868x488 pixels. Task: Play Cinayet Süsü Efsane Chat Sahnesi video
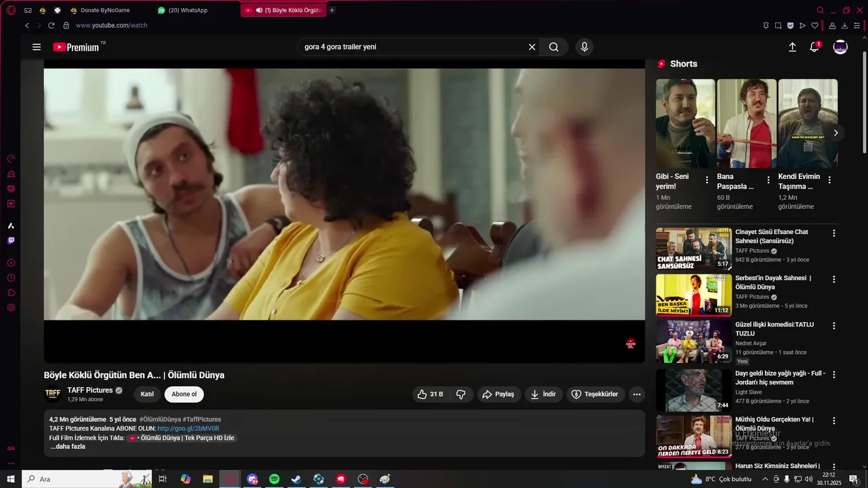[694, 249]
